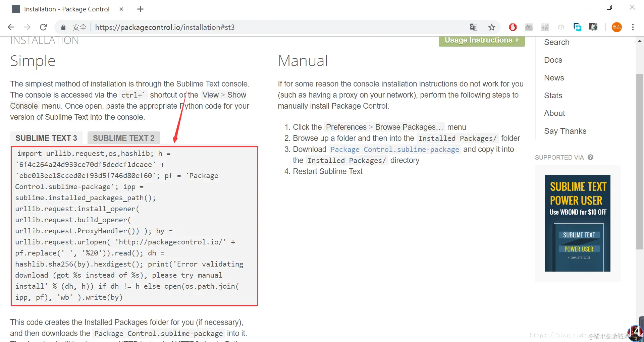This screenshot has height=342, width=644.
Task: Click the orange profile avatar
Action: [616, 27]
